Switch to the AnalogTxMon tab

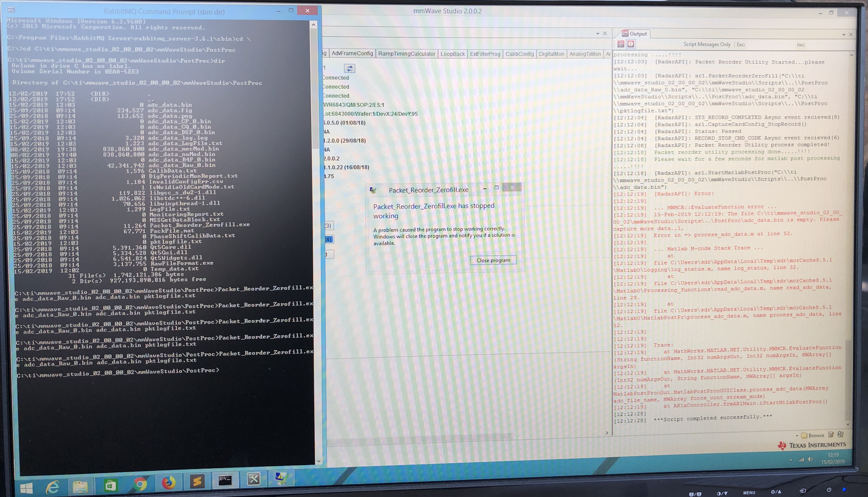tap(585, 54)
